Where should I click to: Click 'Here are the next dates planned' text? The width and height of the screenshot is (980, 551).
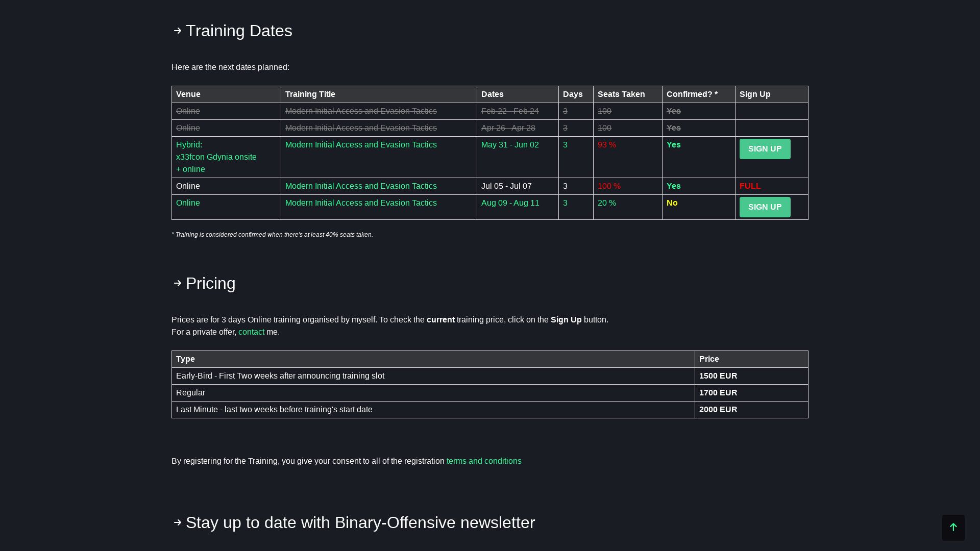tap(230, 67)
